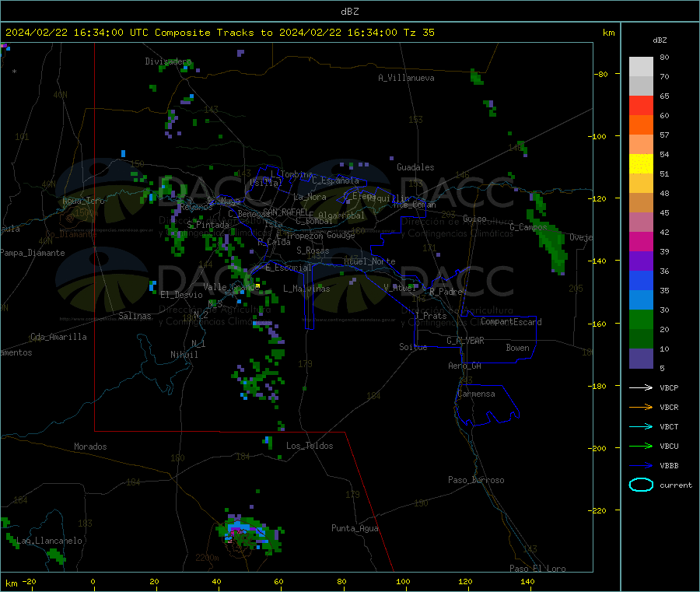Click the cyan VBCT arrow legend icon

click(641, 427)
